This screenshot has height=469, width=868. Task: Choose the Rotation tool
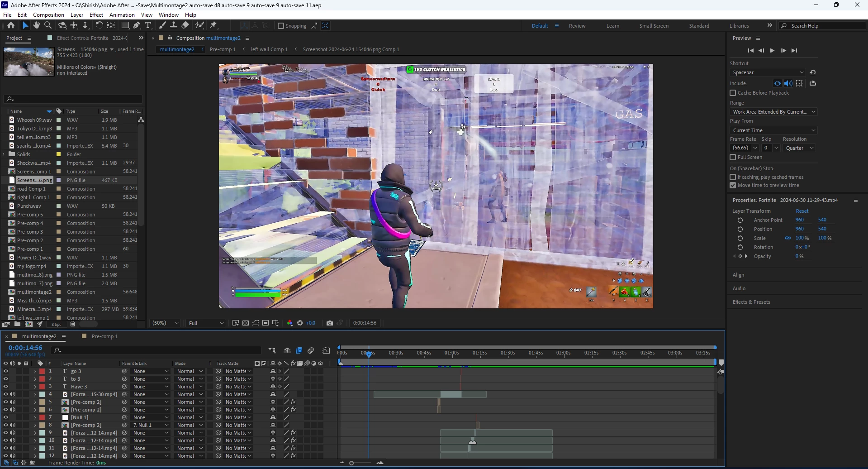[99, 25]
